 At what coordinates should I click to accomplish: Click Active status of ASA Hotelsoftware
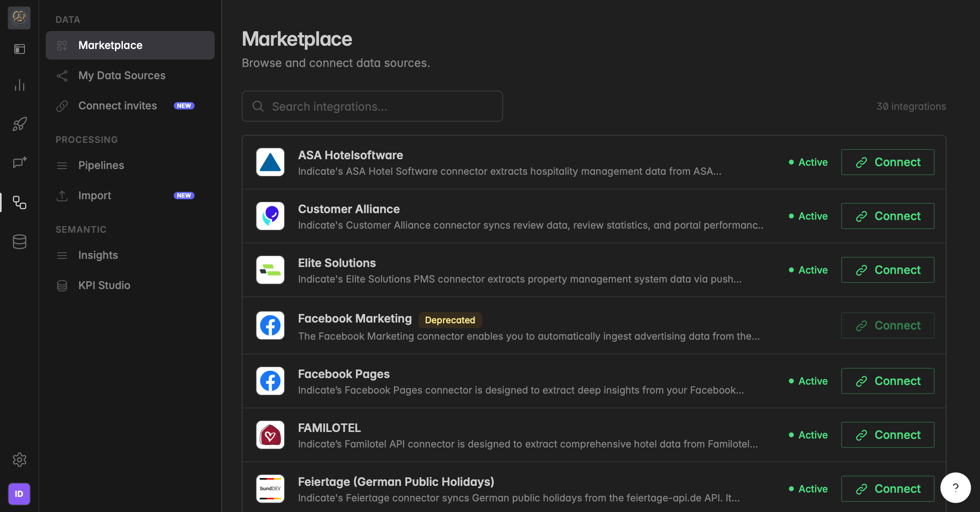(x=808, y=162)
